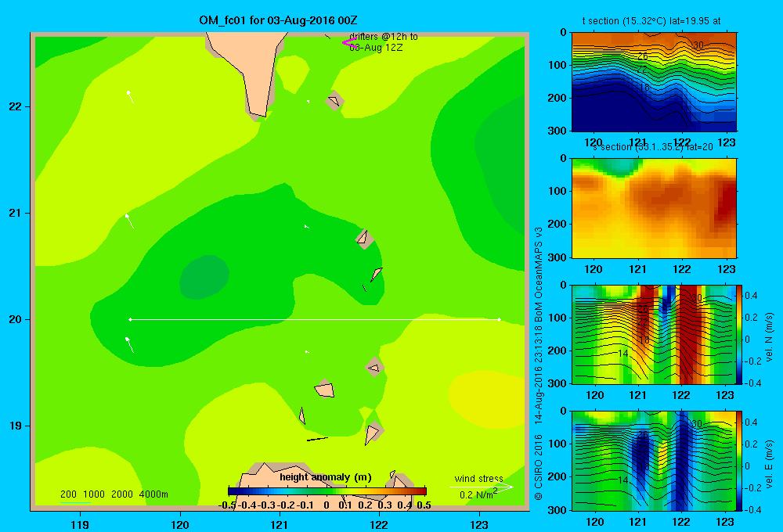Viewport: 783px width, 532px height.
Task: Open the temperature section plot
Action: point(654,82)
